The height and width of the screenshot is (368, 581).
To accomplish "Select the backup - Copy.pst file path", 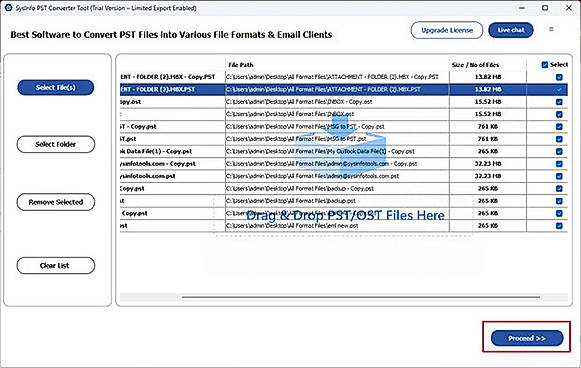I will (x=300, y=189).
